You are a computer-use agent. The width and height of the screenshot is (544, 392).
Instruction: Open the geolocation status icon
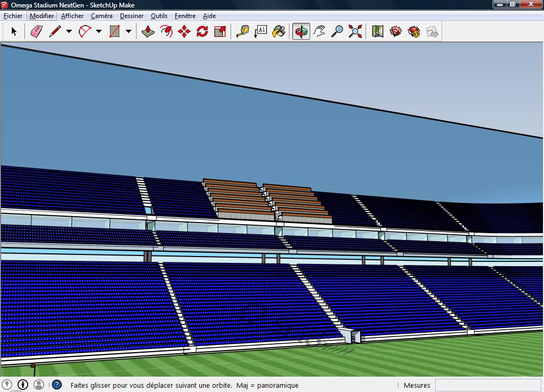click(x=7, y=385)
